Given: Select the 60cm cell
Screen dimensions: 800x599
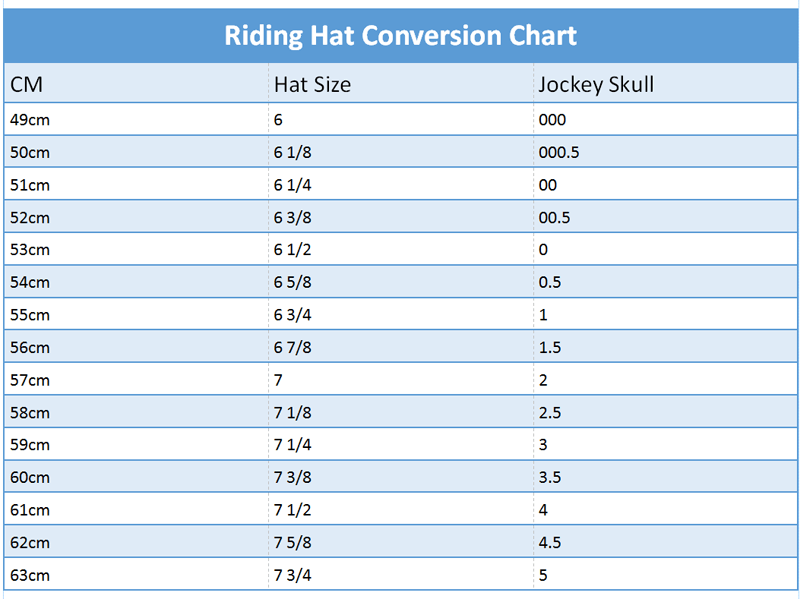Looking at the screenshot, I should [x=30, y=477].
